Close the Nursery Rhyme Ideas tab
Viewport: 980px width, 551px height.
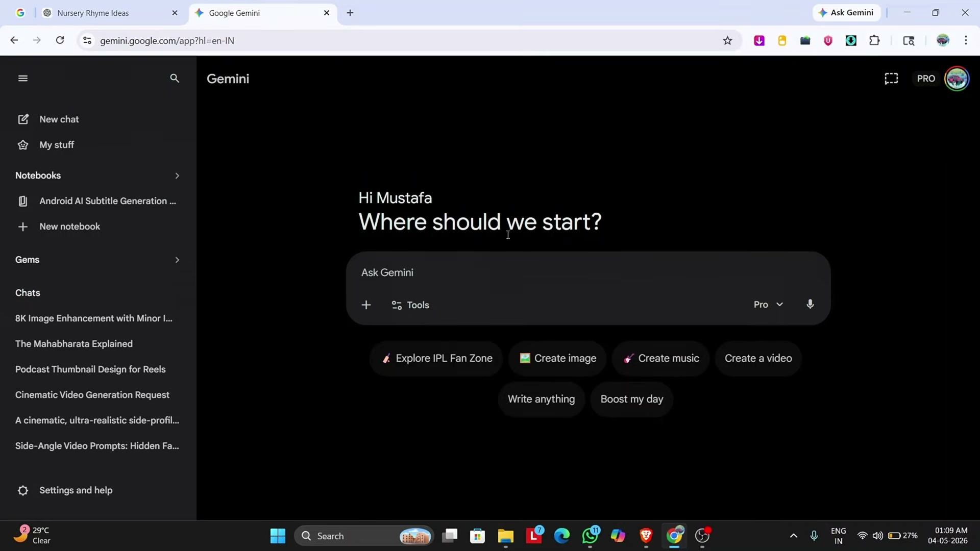point(175,13)
